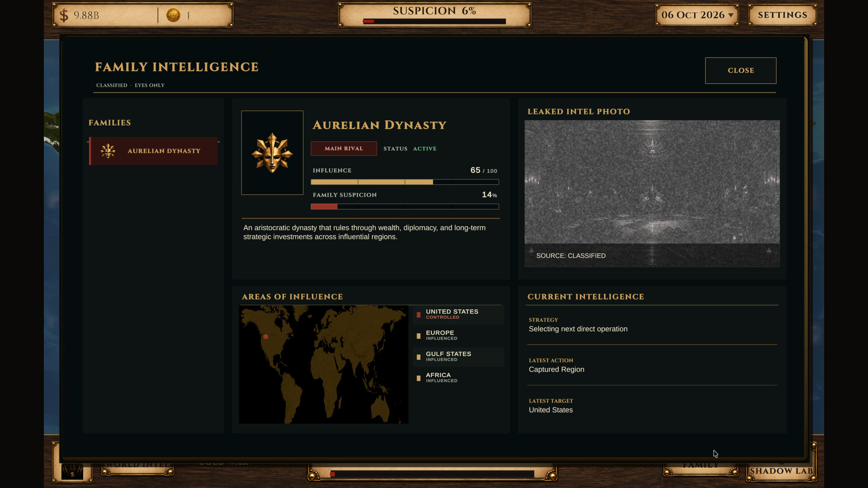This screenshot has width=868, height=488.
Task: Click the 14% family suspicion value
Action: 490,195
